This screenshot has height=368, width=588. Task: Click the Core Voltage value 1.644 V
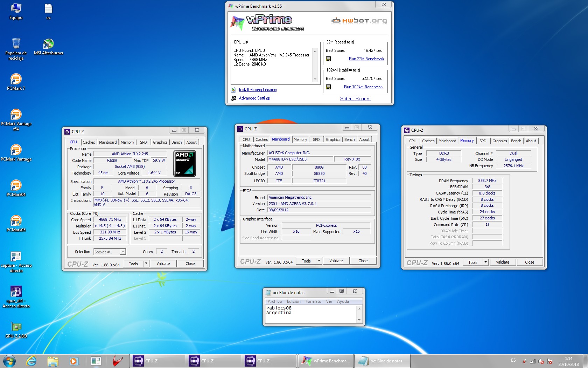[154, 173]
